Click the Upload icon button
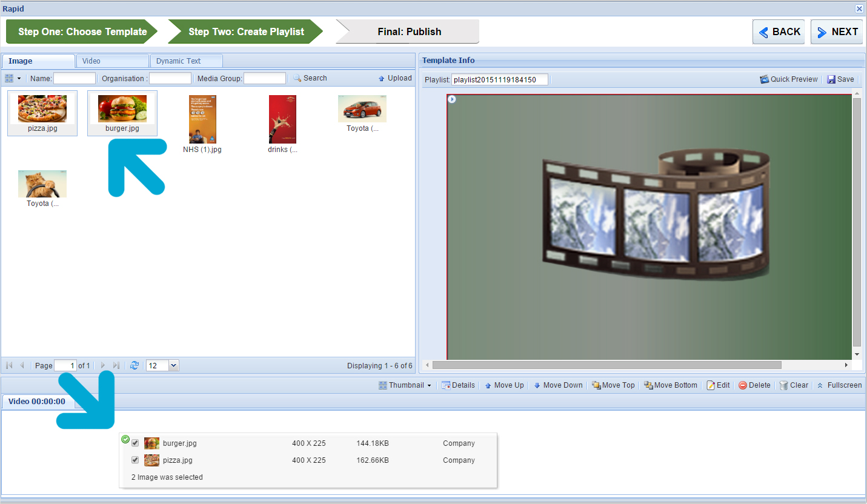867x504 pixels. 382,78
